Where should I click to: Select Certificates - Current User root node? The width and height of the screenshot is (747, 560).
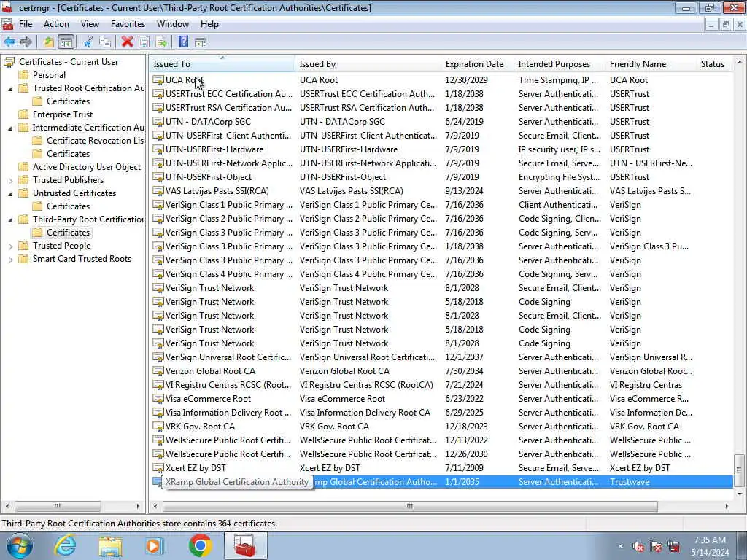click(61, 62)
